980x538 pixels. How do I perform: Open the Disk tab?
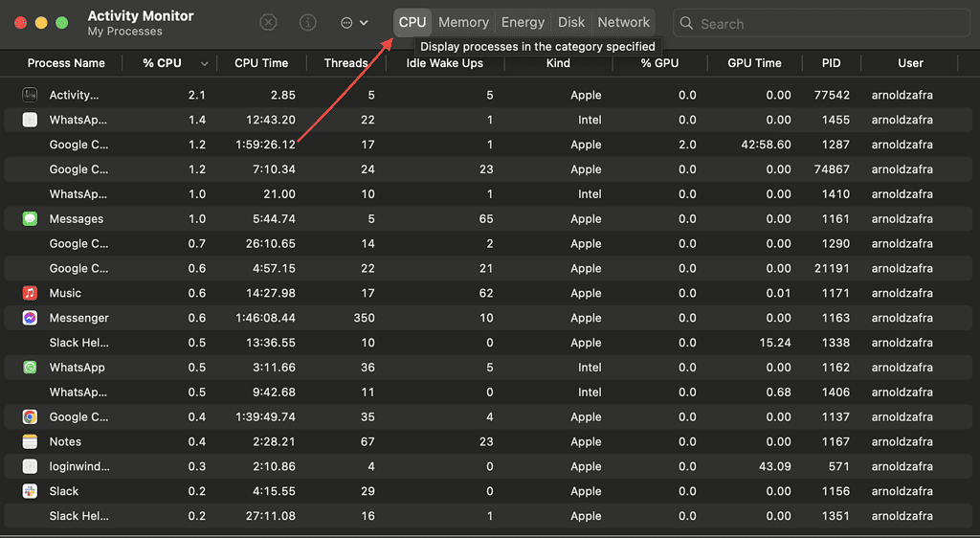click(571, 22)
